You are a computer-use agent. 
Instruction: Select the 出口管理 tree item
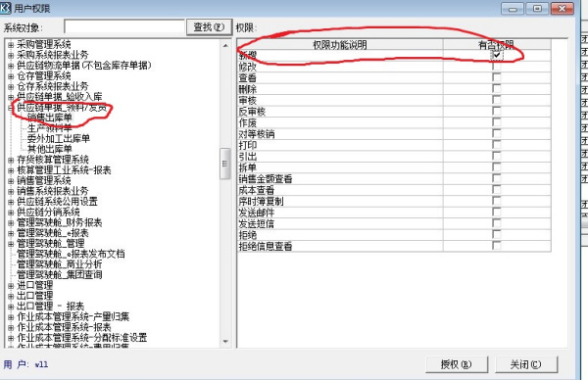(x=35, y=296)
